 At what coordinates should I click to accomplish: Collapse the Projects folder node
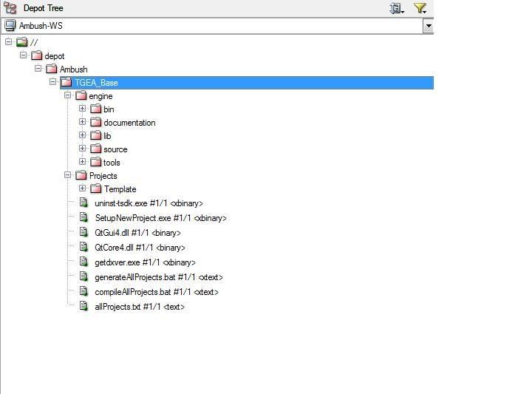point(68,175)
